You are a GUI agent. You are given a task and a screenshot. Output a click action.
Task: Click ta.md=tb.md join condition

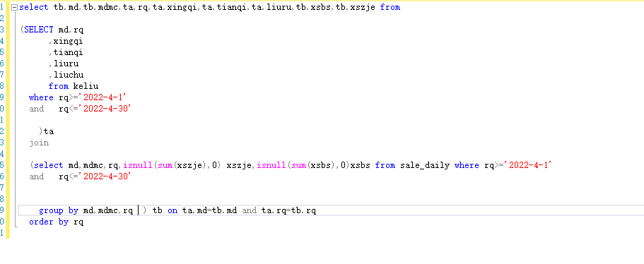point(209,211)
